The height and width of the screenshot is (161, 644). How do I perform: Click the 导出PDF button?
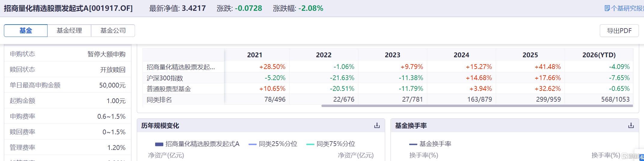point(619,31)
